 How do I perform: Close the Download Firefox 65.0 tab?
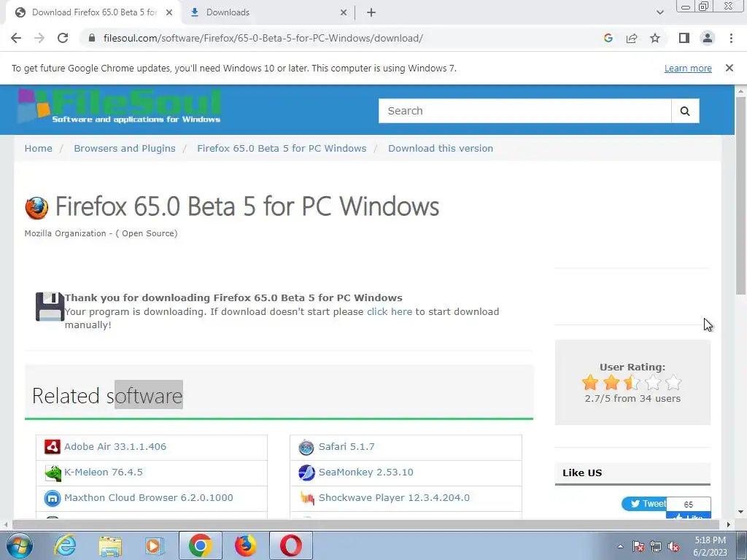coord(169,12)
